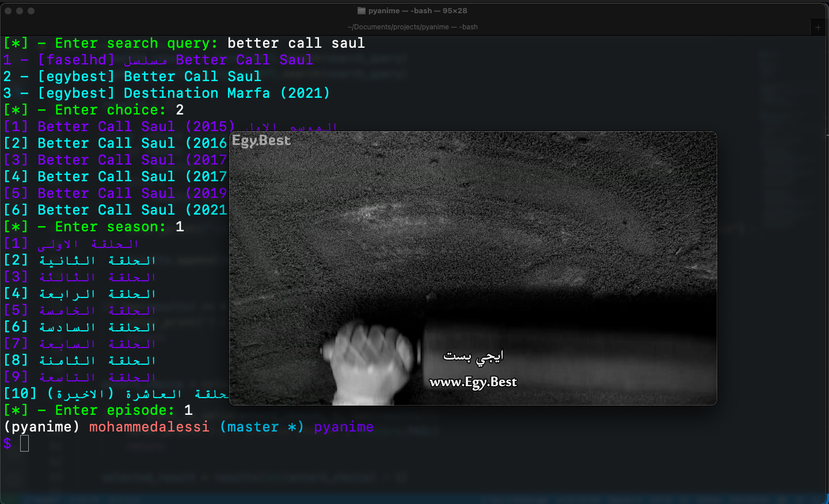Image resolution: width=829 pixels, height=504 pixels.
Task: Select episode row [4] in the list
Action: click(x=80, y=294)
